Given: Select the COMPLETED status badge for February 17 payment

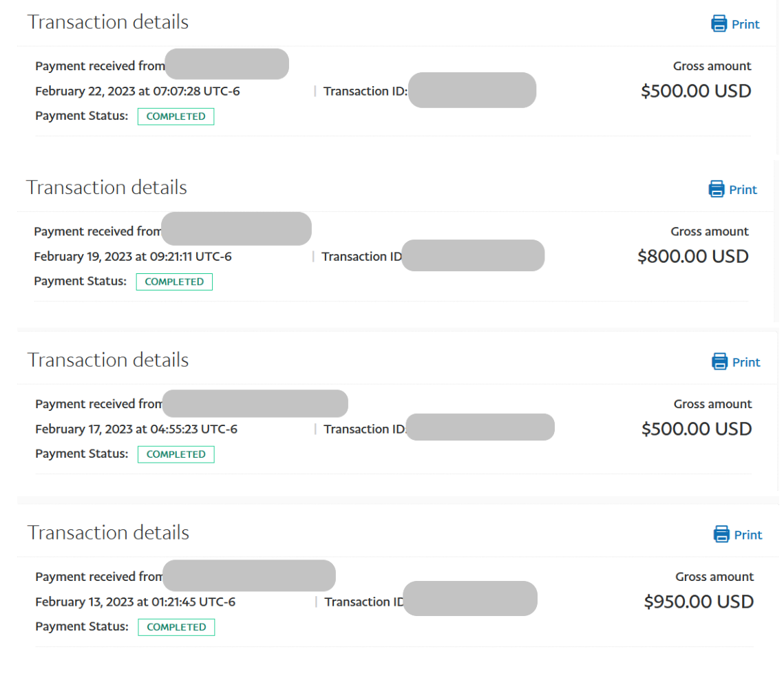Looking at the screenshot, I should click(x=176, y=454).
